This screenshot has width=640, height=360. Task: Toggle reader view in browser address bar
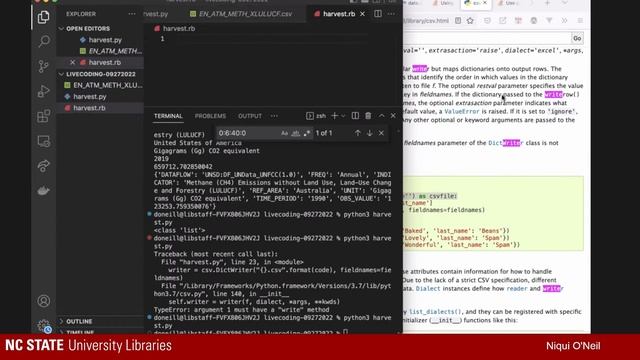[458, 20]
